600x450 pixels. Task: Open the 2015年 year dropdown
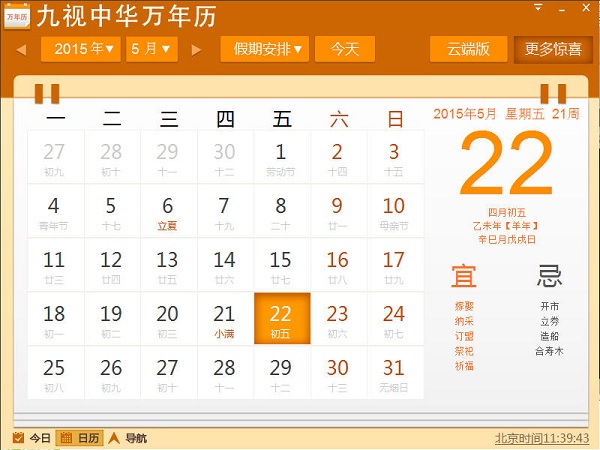81,49
